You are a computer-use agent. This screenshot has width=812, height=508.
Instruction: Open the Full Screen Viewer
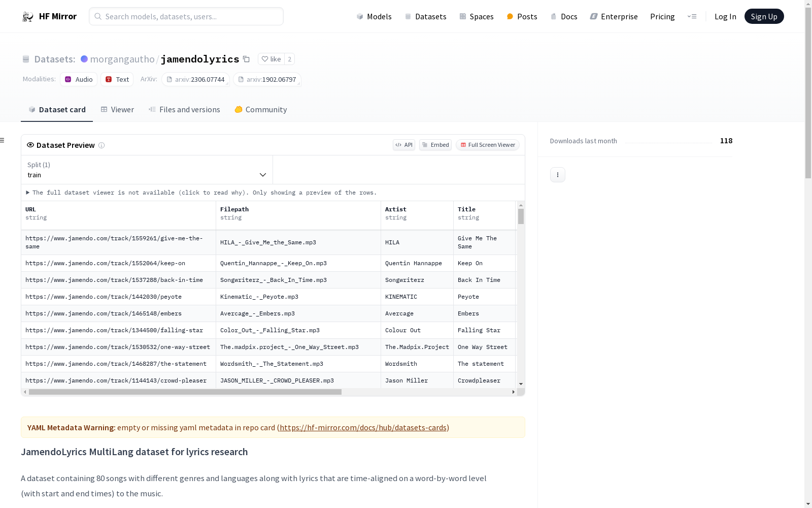488,145
